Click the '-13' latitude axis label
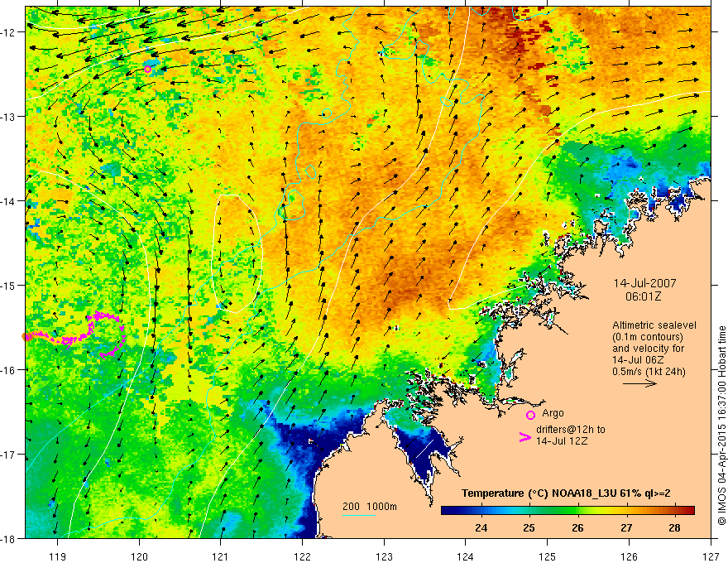The image size is (728, 563). pyautogui.click(x=8, y=117)
